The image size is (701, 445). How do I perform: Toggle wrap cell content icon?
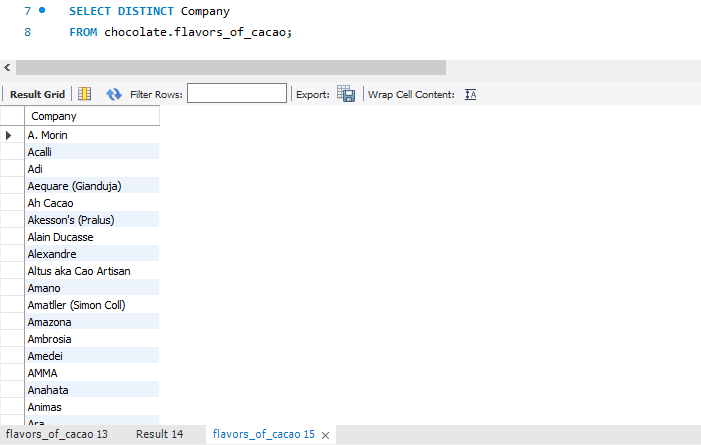click(x=471, y=94)
